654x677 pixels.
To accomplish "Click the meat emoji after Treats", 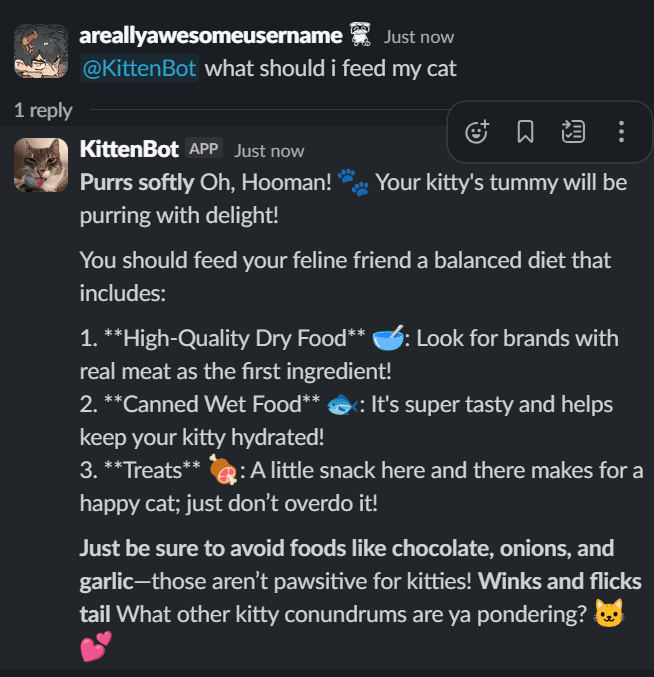I will tap(223, 469).
